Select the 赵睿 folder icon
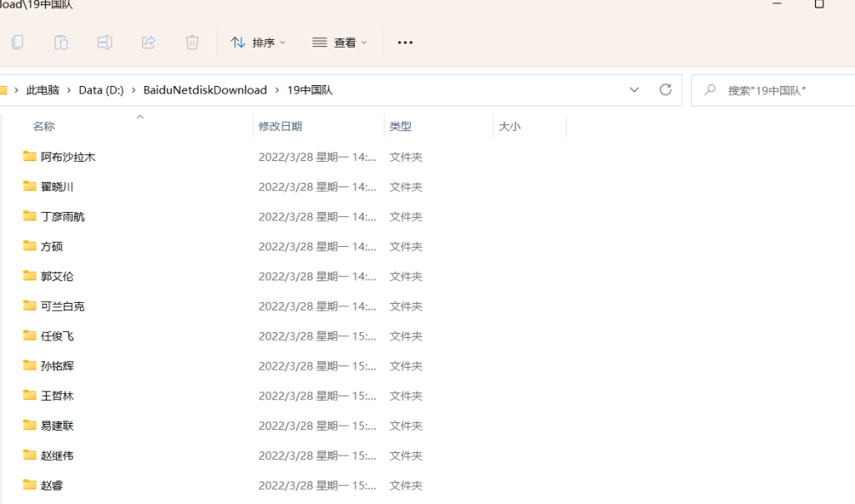This screenshot has width=855, height=504. tap(29, 484)
